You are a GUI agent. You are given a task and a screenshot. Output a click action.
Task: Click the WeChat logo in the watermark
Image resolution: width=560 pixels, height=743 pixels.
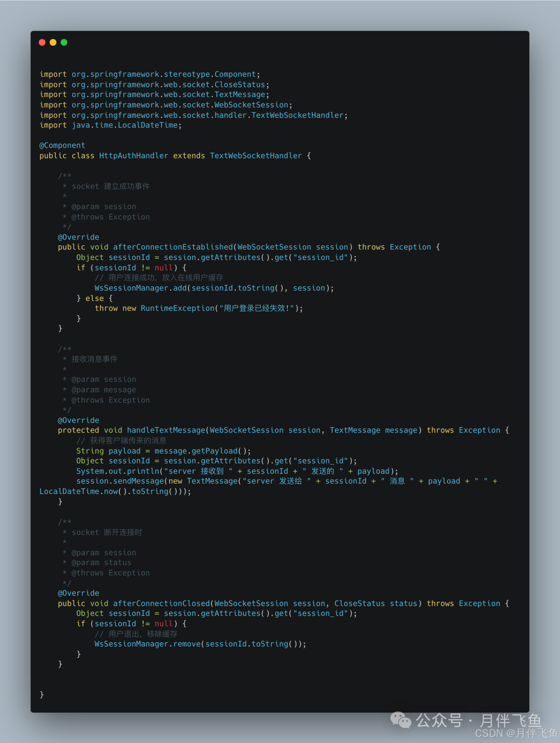tap(400, 720)
